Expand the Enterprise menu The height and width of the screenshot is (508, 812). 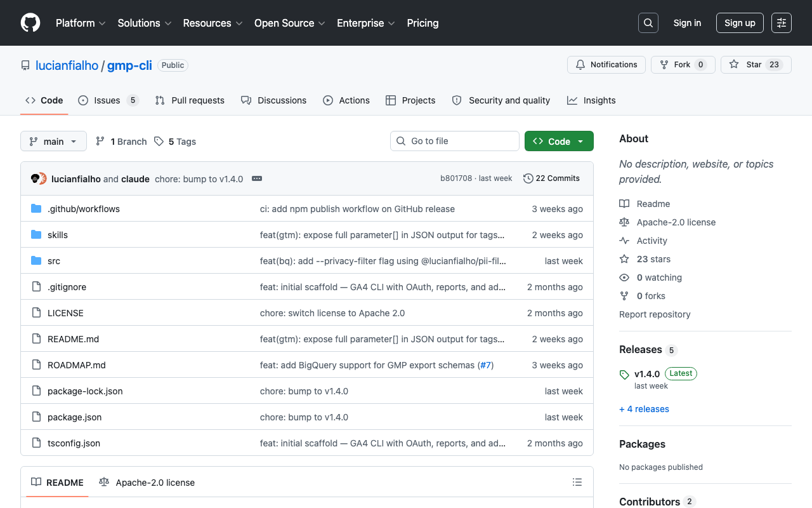point(366,23)
